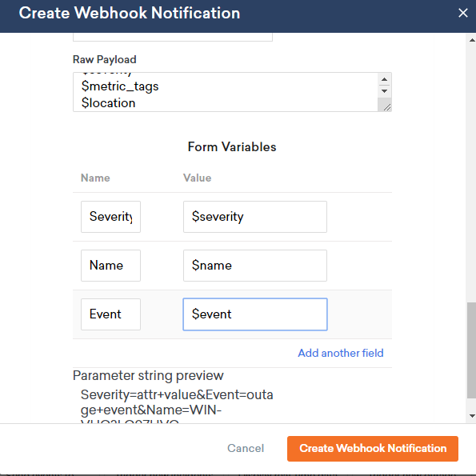
Task: Cancel the webhook notification creation
Action: [x=246, y=448]
